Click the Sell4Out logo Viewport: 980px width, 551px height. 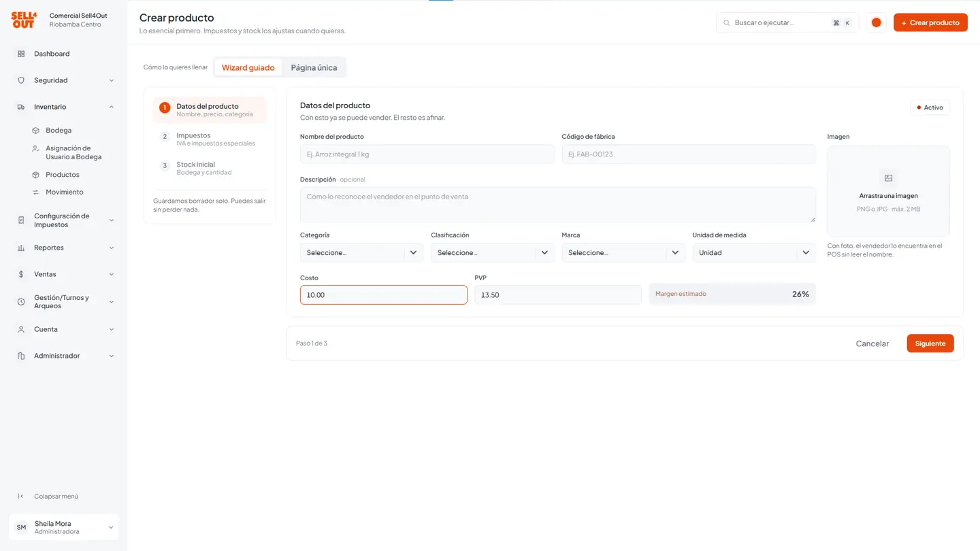point(24,20)
